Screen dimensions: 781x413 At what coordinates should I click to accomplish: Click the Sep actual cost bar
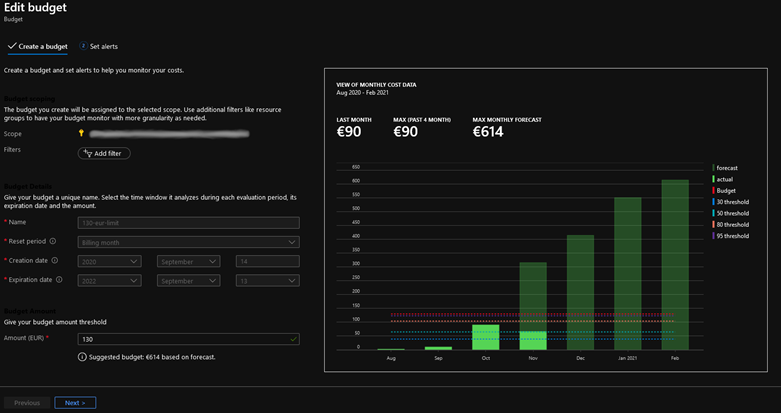coord(438,348)
